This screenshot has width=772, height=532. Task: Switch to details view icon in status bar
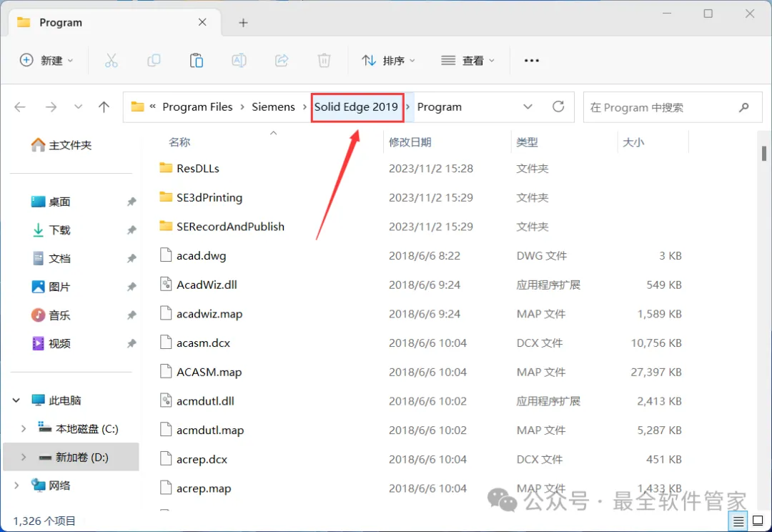(x=738, y=521)
